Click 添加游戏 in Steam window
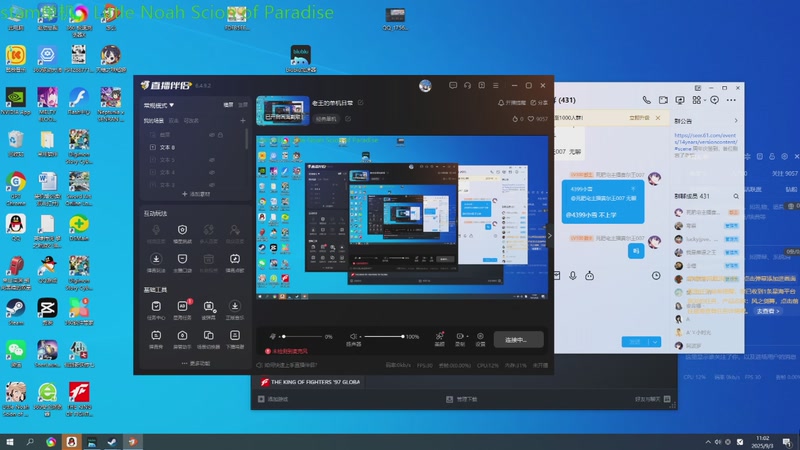 click(x=273, y=399)
